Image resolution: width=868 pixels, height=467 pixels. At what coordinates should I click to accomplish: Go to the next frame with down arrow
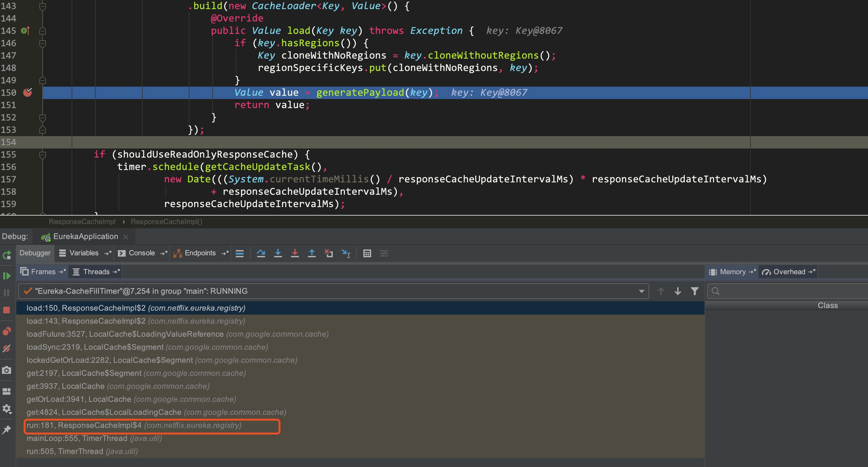point(678,291)
